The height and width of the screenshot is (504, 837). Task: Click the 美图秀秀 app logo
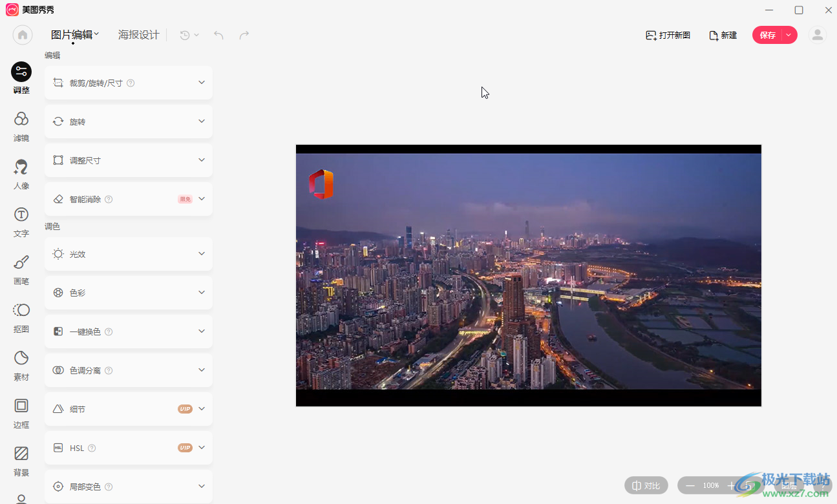coord(12,10)
